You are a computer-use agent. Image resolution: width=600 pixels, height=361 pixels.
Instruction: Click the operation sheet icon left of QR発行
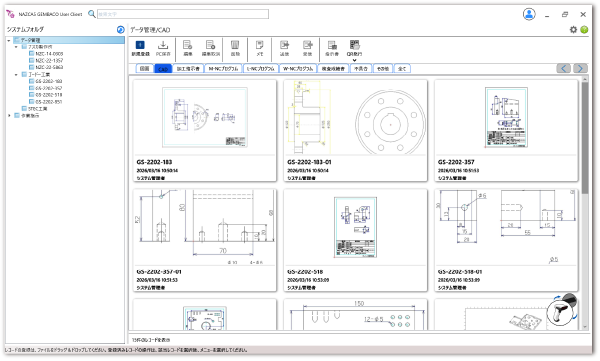point(332,45)
